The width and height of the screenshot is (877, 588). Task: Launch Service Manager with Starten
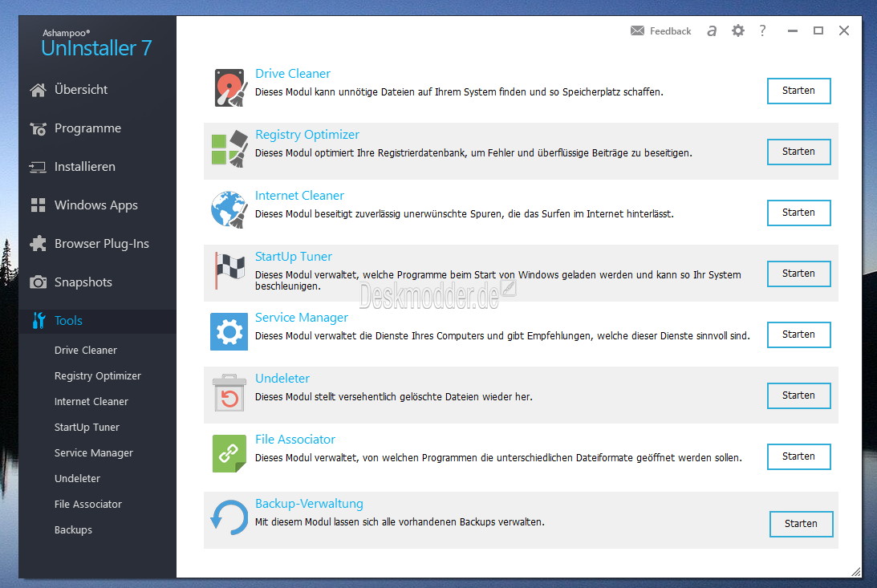[798, 335]
